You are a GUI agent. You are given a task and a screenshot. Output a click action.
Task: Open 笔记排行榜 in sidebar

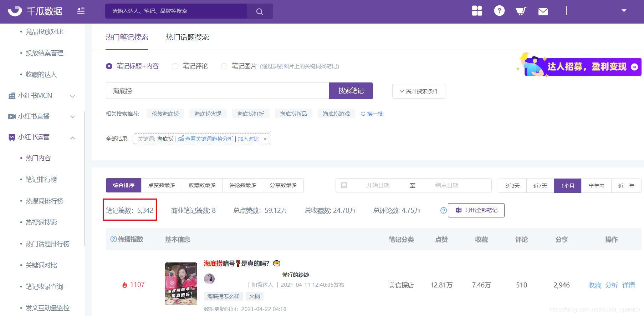tap(41, 180)
